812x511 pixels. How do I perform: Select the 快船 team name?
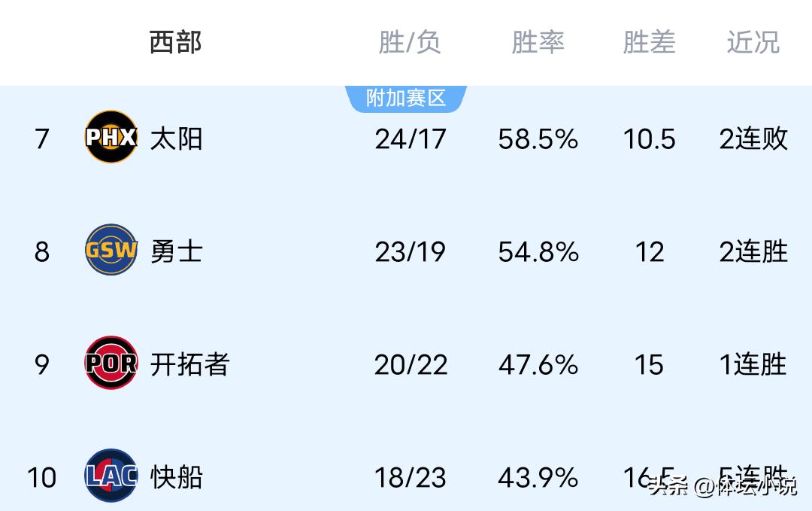[x=176, y=477]
